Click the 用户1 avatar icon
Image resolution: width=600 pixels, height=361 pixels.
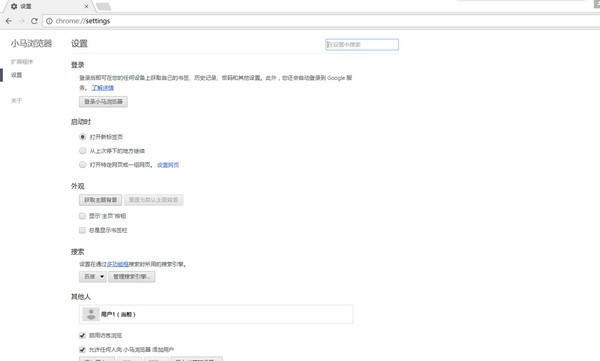pyautogui.click(x=91, y=314)
